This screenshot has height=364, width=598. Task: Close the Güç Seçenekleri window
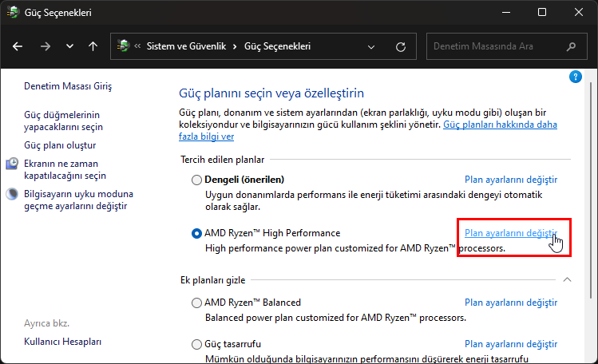click(579, 12)
